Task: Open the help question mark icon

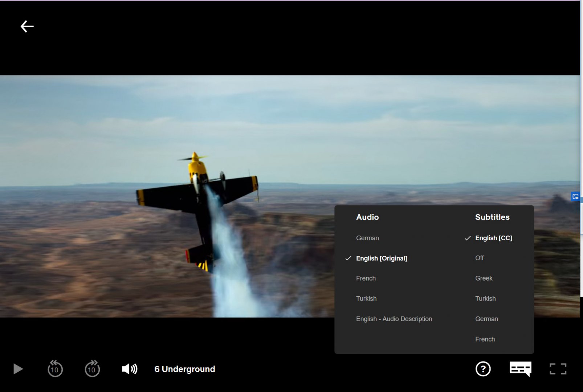Action: coord(483,369)
